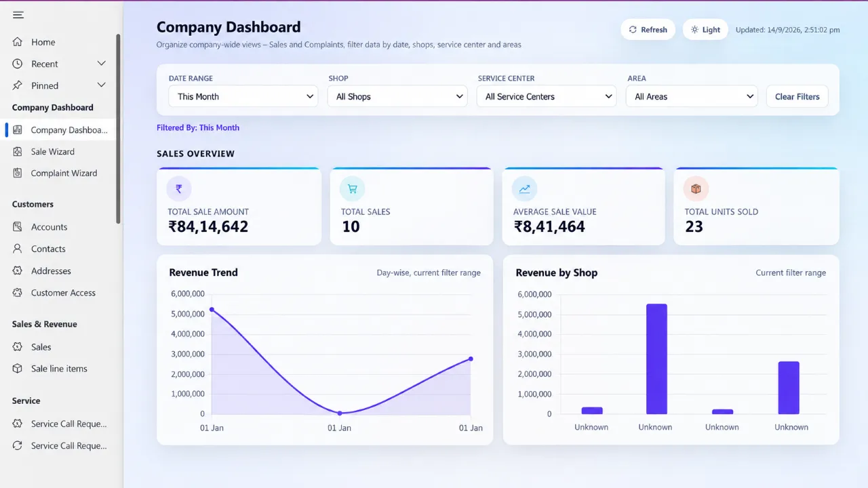Viewport: 868px width, 488px height.
Task: Click the sidebar vertical scrollbar
Action: click(x=118, y=129)
